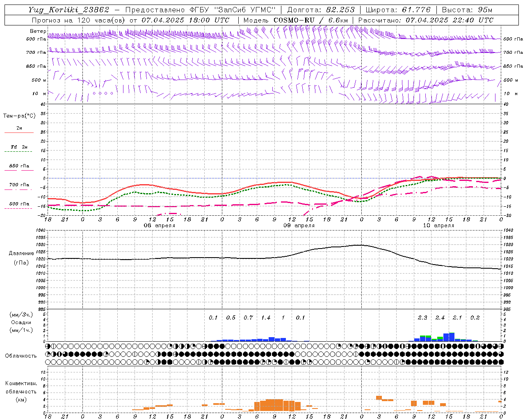The height and width of the screenshot is (420, 525).
Task: Click the 2.1 precipitation total value
Action: click(457, 317)
